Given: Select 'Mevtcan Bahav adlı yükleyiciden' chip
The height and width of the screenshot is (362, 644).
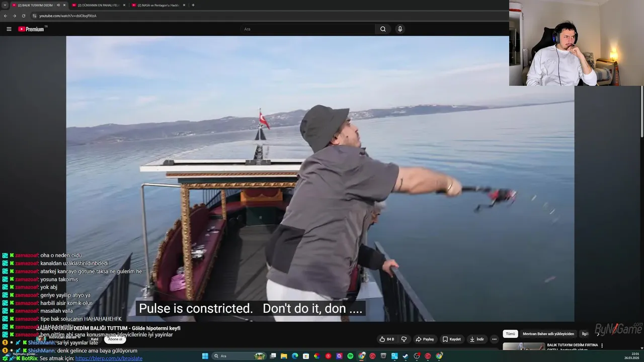Looking at the screenshot, I should pyautogui.click(x=548, y=334).
